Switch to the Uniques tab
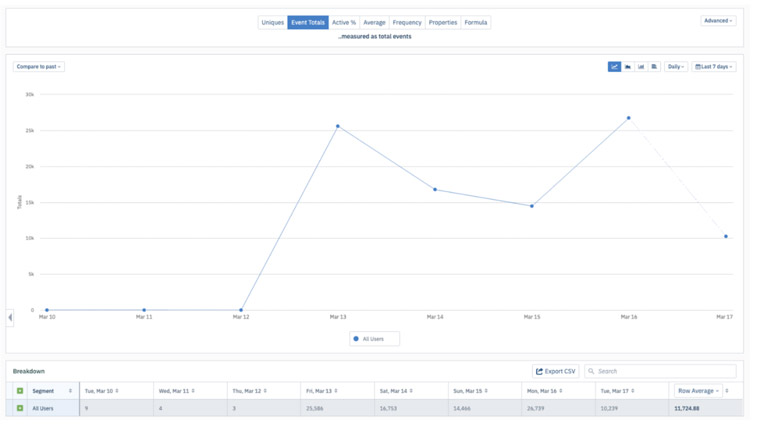Viewport: 760px width, 434px height. click(272, 22)
